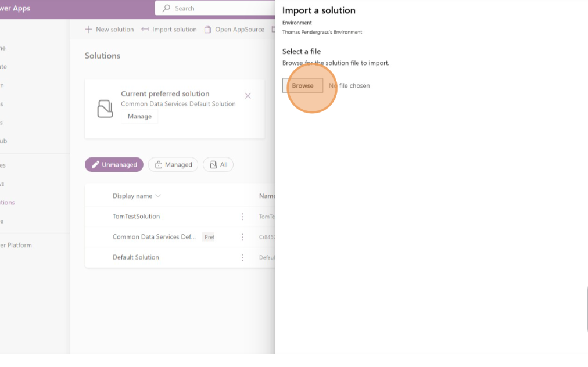Click Open AppSource text in command bar
The width and height of the screenshot is (588, 367).
point(239,29)
